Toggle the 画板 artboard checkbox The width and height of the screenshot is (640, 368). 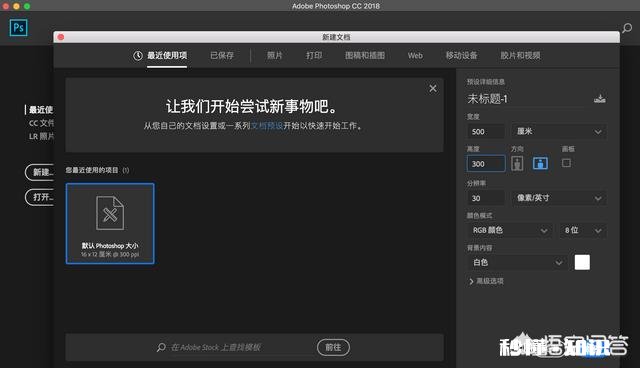coord(566,163)
